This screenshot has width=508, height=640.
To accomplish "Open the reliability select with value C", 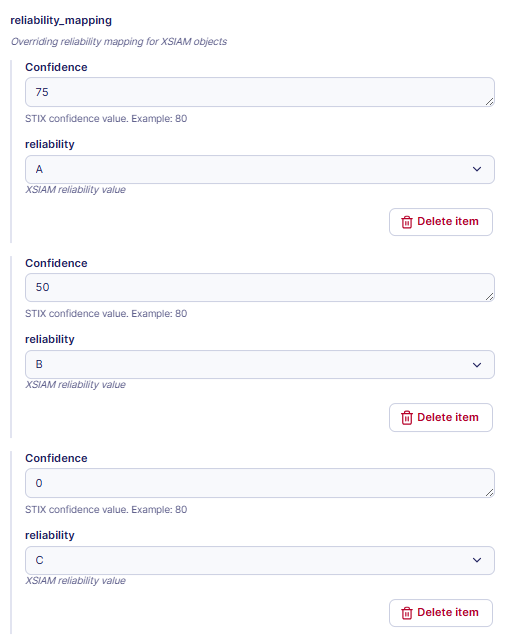I will pyautogui.click(x=260, y=560).
